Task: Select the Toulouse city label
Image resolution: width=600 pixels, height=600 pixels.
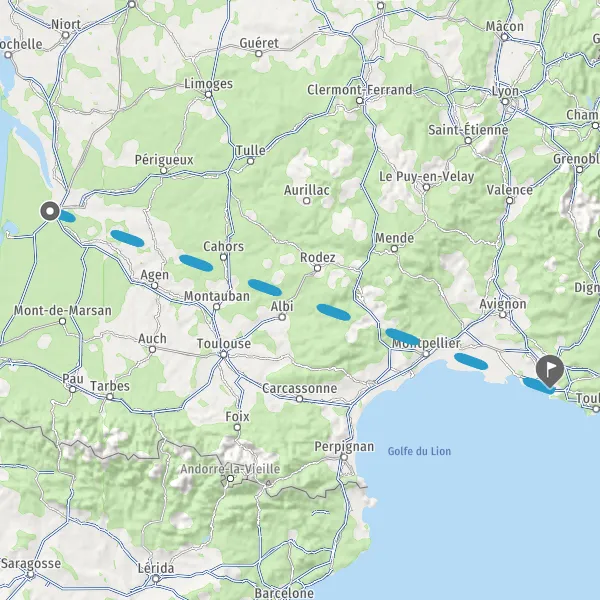Action: pyautogui.click(x=224, y=343)
